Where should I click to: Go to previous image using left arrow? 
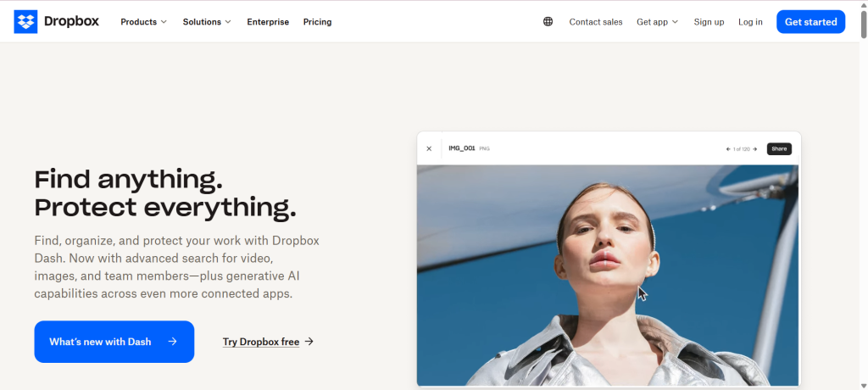(x=728, y=149)
